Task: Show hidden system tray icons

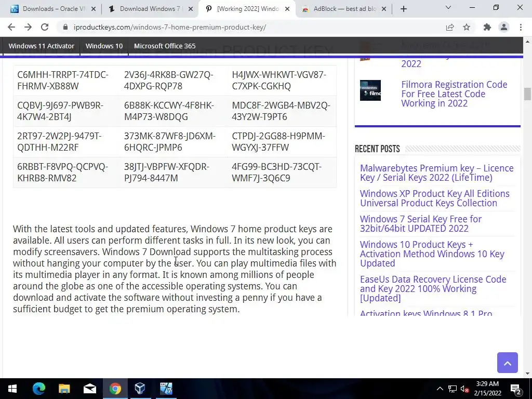Action: [x=440, y=389]
